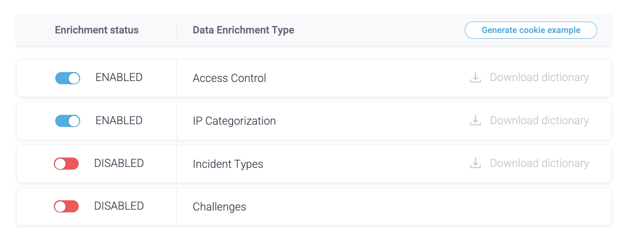Select the Challenges row label

coord(219,207)
